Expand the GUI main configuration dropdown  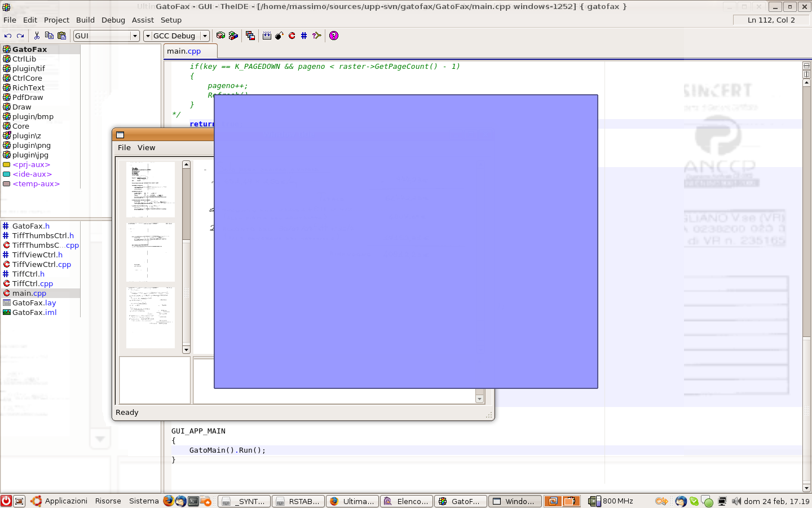135,36
